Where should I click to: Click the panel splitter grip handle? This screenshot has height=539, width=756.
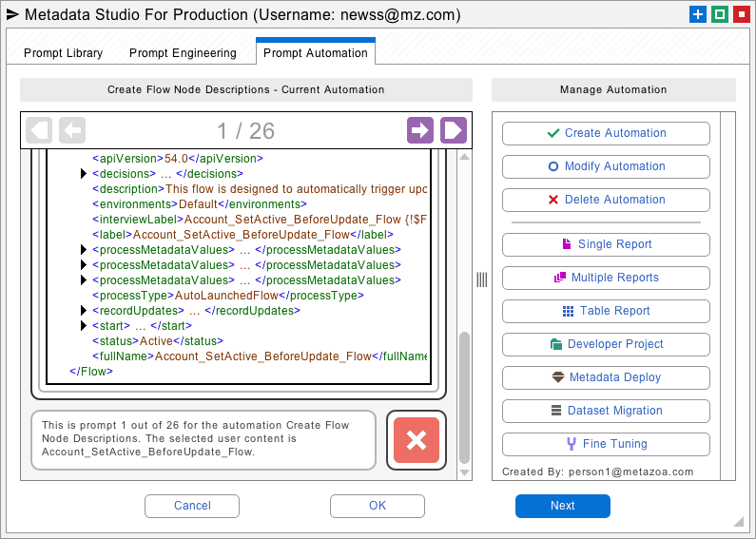click(x=482, y=279)
